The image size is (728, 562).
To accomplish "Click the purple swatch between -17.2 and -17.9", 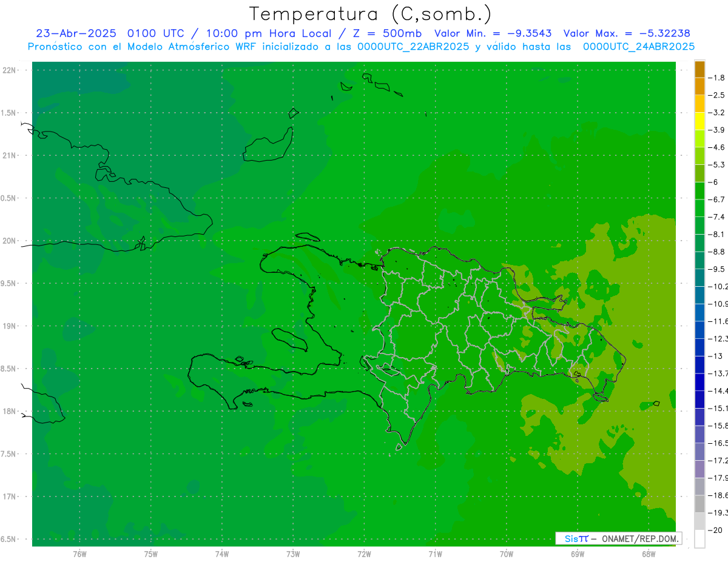I will pyautogui.click(x=699, y=469).
